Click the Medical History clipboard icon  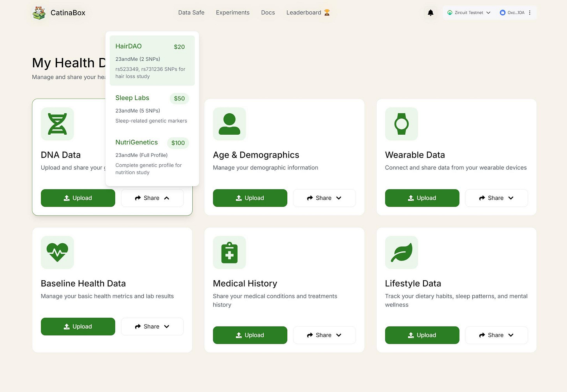coord(229,252)
